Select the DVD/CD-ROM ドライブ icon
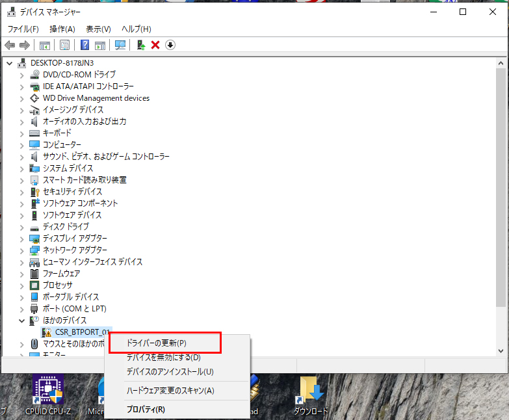 pos(34,75)
